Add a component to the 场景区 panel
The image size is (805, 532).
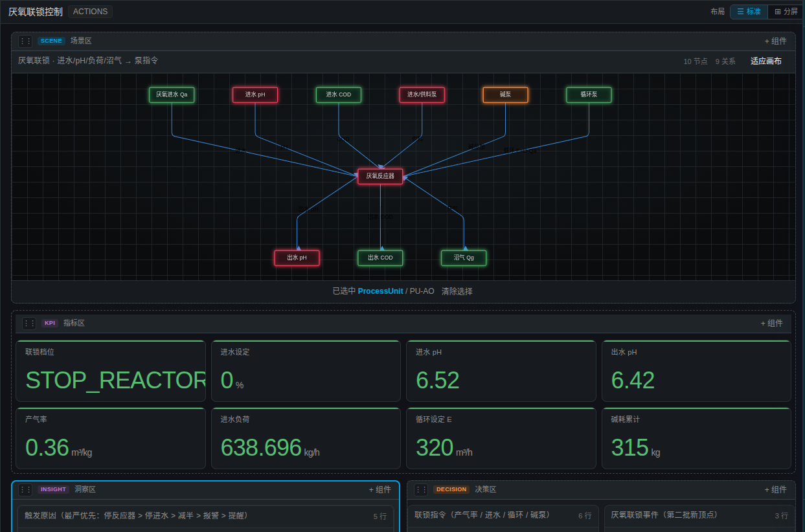click(x=775, y=41)
